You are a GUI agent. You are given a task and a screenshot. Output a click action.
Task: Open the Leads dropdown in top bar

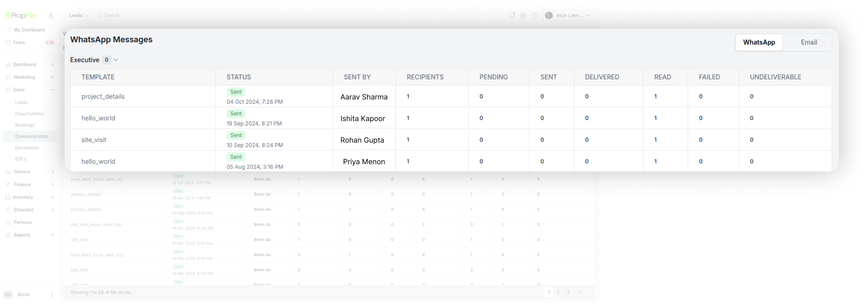coord(79,15)
